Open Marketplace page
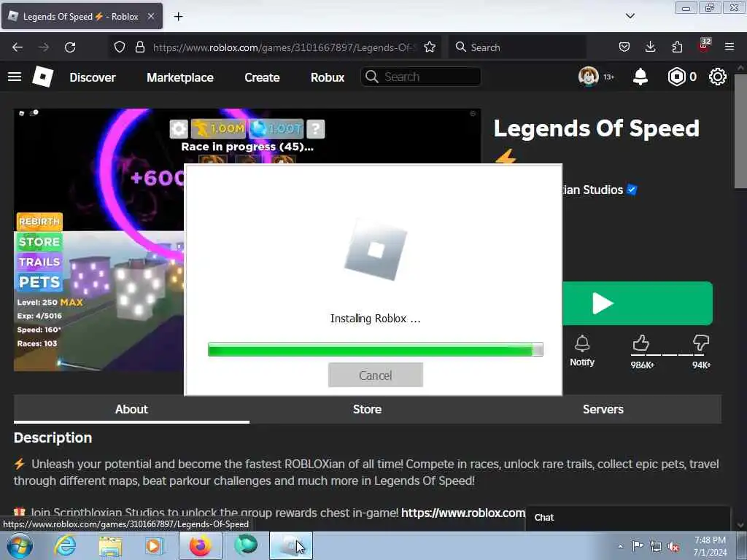The width and height of the screenshot is (747, 560). (x=180, y=77)
